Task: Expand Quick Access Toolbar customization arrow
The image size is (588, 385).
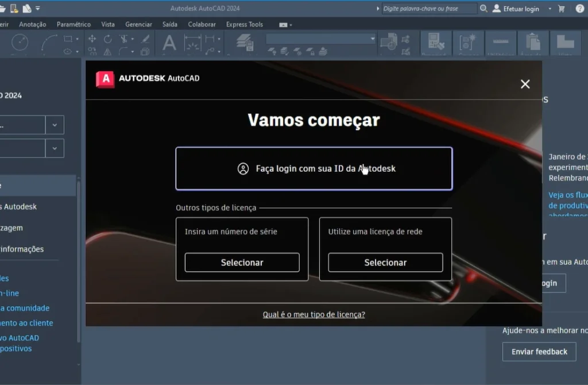Action: (x=37, y=8)
